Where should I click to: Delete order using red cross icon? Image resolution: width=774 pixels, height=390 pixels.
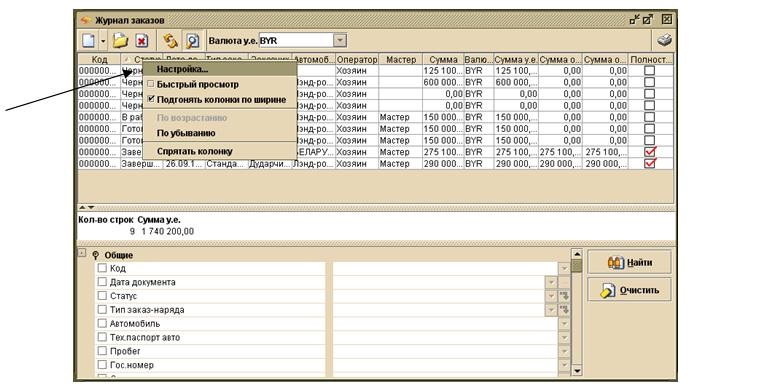pyautogui.click(x=142, y=41)
